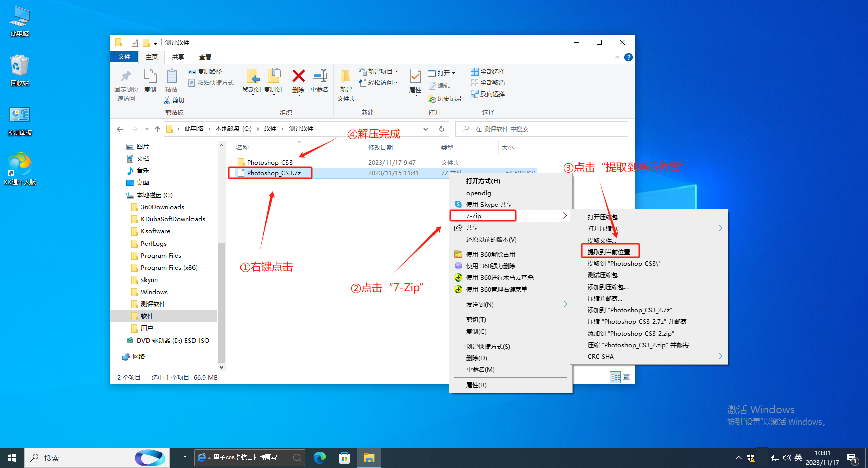
Task: Click the navigation pane scroll-down arrow
Action: [x=221, y=367]
